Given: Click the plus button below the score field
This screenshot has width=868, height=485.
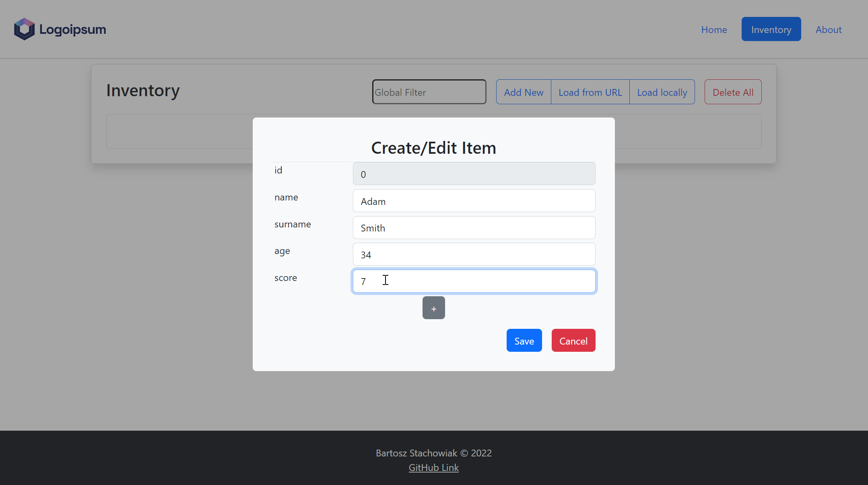Looking at the screenshot, I should pyautogui.click(x=433, y=308).
